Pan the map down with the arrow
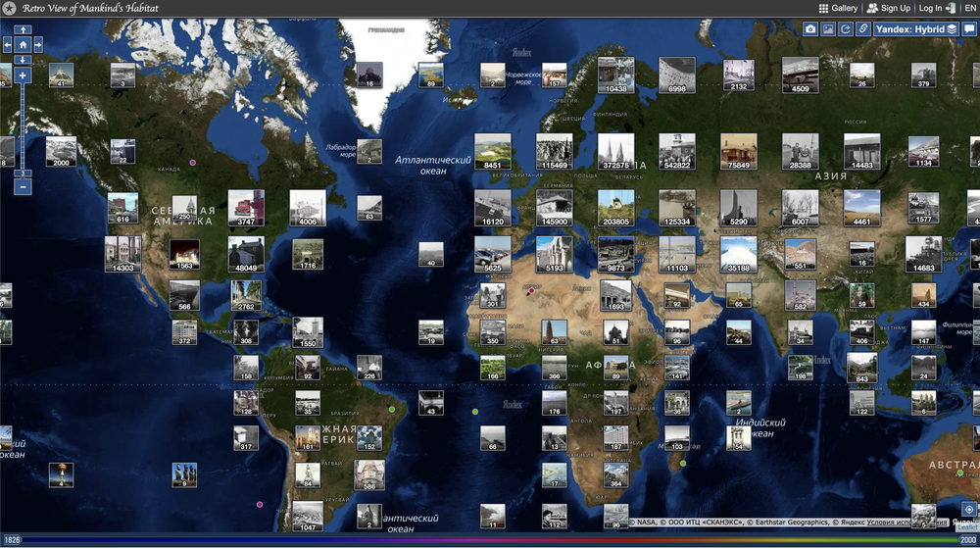 click(x=23, y=60)
